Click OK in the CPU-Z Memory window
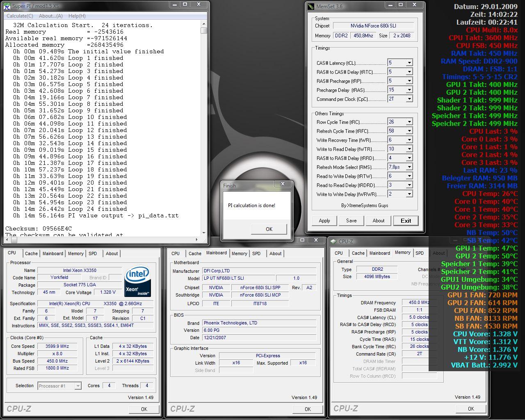 click(471, 409)
